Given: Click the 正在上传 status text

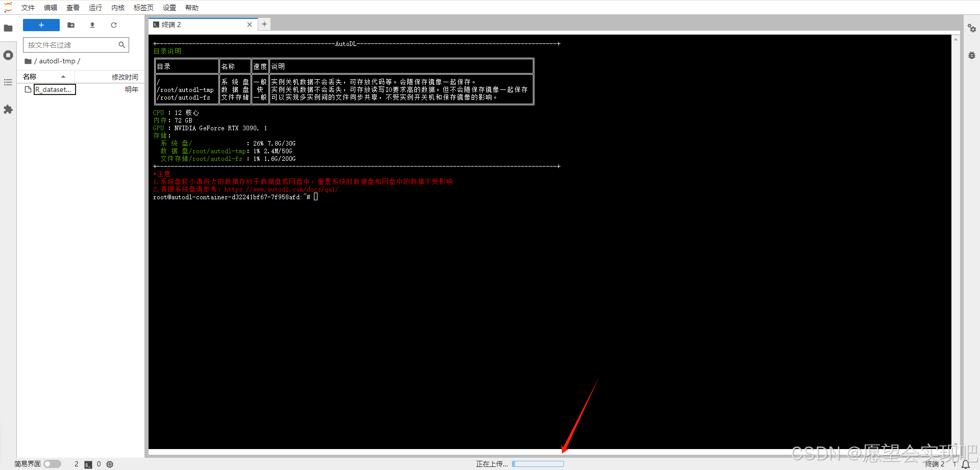Looking at the screenshot, I should 492,464.
